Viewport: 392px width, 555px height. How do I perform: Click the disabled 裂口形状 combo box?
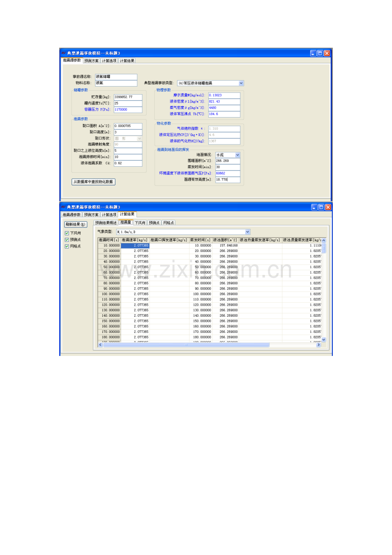[128, 139]
